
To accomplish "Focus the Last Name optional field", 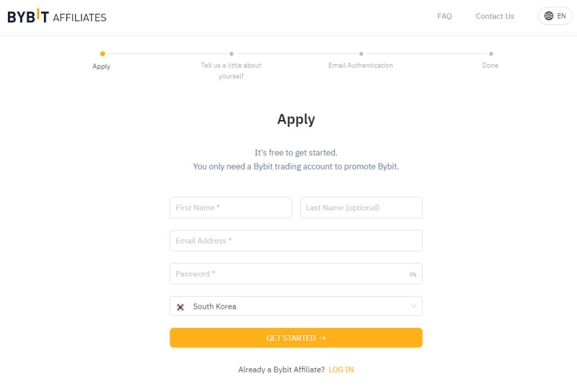I will [x=361, y=207].
